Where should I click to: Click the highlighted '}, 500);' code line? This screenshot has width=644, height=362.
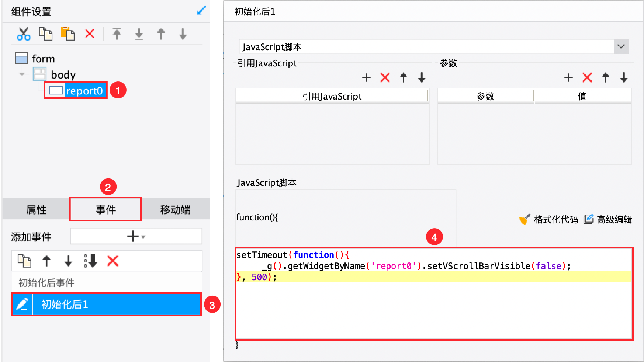[434, 277]
